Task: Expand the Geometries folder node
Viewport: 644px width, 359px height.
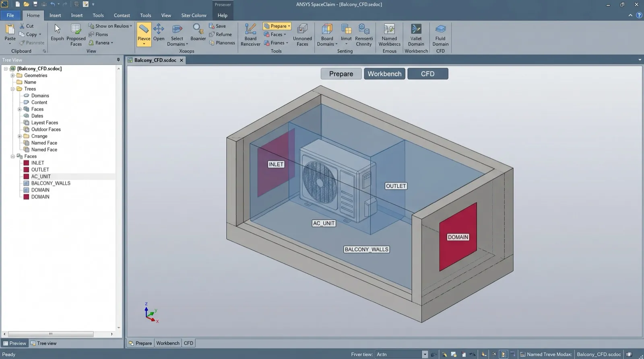Action: [12, 76]
